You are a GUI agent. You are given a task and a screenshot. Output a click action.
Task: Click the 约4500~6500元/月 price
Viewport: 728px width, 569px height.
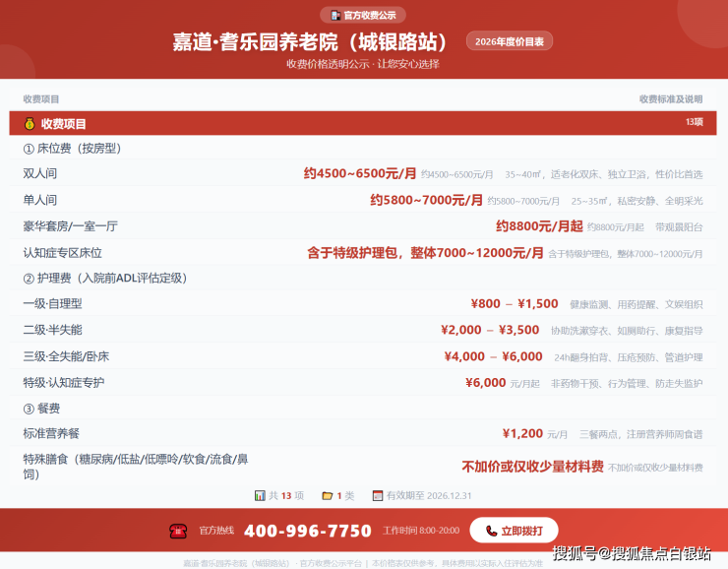(360, 173)
